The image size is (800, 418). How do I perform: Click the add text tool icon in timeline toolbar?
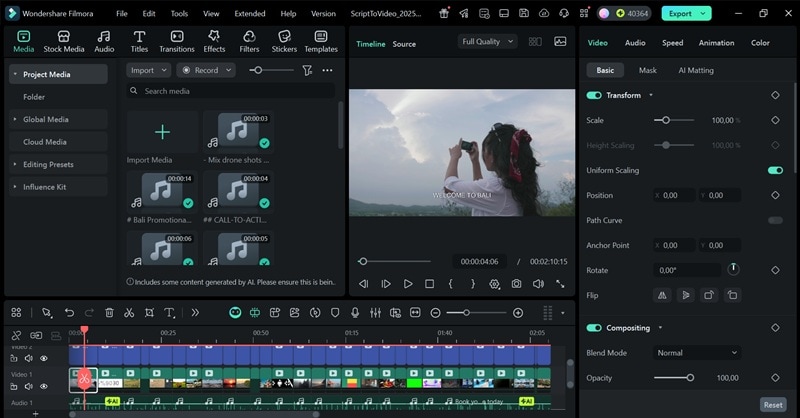169,313
